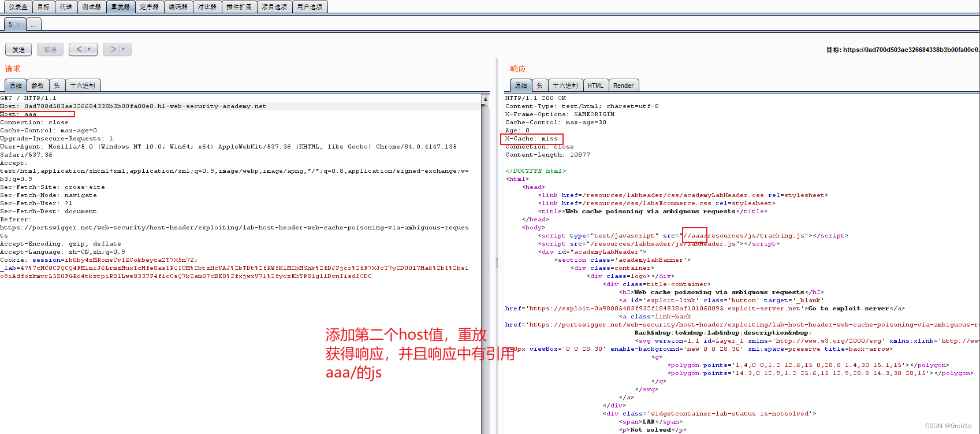Click the 'Sec-Fetch-Mode: navigate' header

[x=49, y=195]
